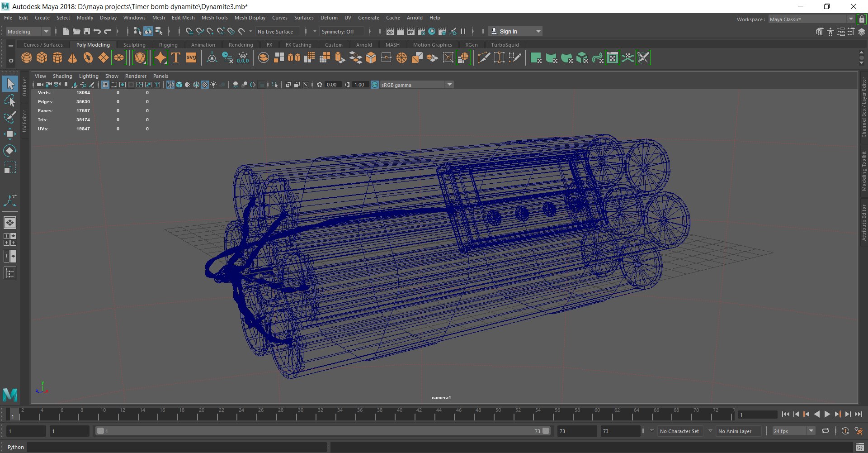Click the Bridge shelf icon
Screen dimensions: 868x453
click(x=355, y=58)
